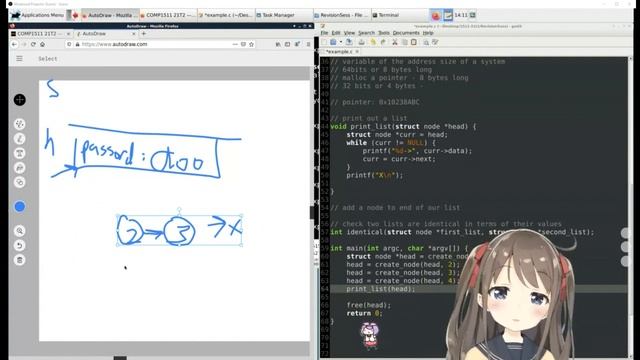Image resolution: width=640 pixels, height=360 pixels.
Task: Select the Shape tool in AutoDraw
Action: pyautogui.click(x=20, y=182)
